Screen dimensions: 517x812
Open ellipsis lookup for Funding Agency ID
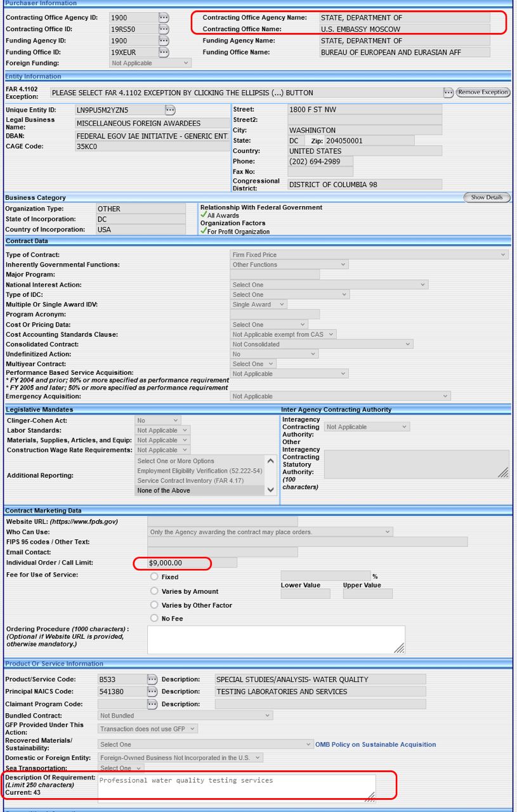(x=164, y=41)
